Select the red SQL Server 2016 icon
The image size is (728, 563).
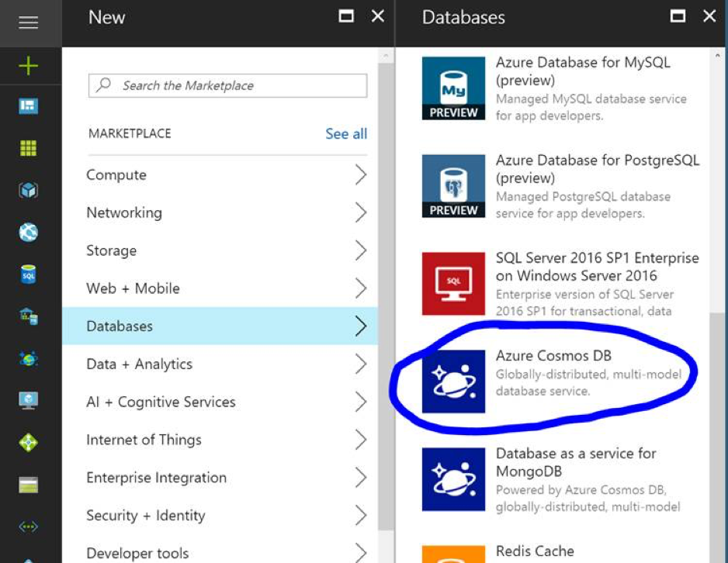point(453,284)
